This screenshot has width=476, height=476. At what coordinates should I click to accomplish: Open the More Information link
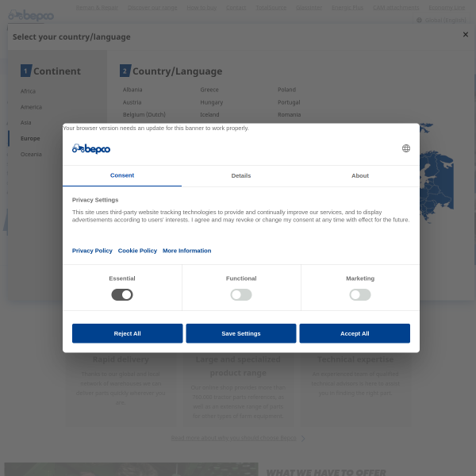pos(186,251)
